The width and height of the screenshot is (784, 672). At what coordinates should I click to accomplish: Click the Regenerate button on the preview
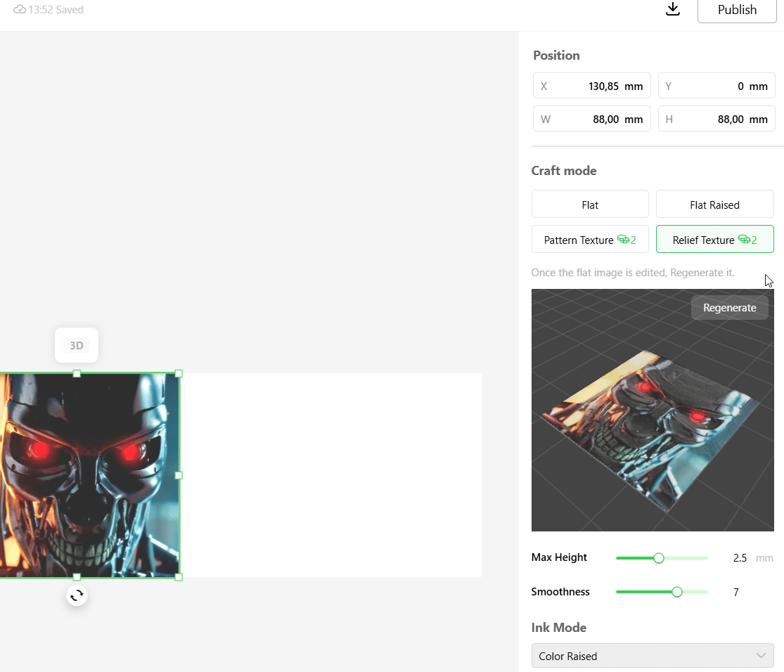(x=729, y=307)
